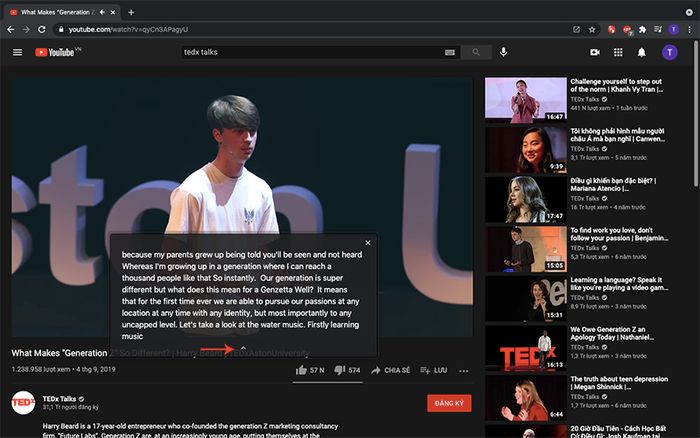Start voice search with the microphone
The width and height of the screenshot is (700, 438).
tap(504, 52)
